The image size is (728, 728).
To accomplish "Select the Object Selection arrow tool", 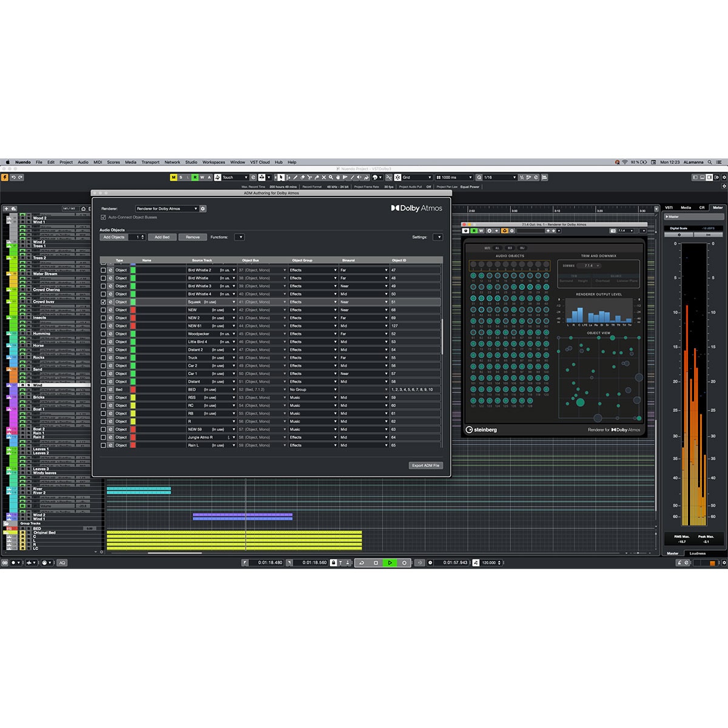I will [281, 177].
